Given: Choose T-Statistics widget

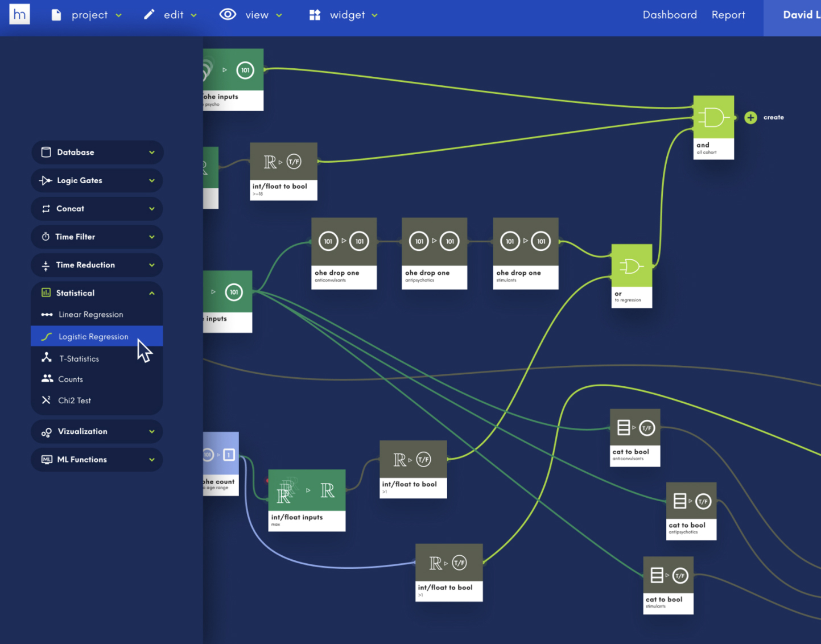Looking at the screenshot, I should (97, 358).
